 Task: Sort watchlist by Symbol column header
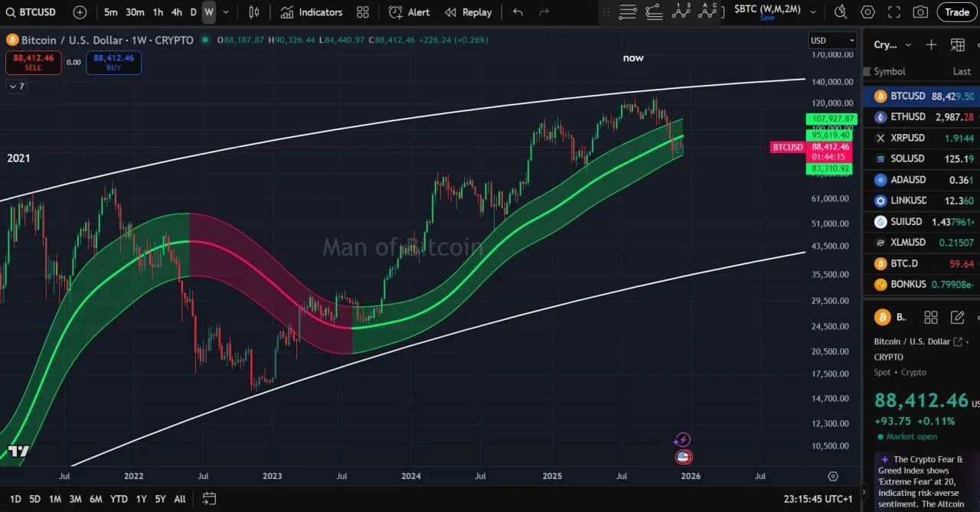tap(890, 71)
